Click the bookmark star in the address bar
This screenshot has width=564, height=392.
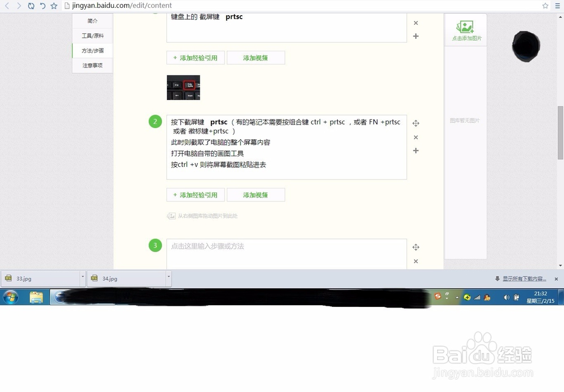click(545, 6)
